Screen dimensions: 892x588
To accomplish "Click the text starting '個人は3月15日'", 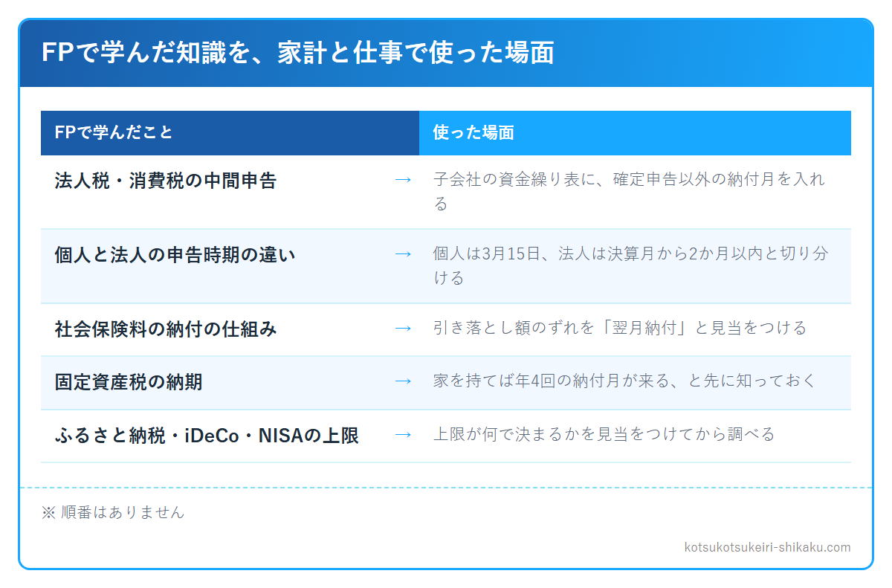I will (630, 266).
